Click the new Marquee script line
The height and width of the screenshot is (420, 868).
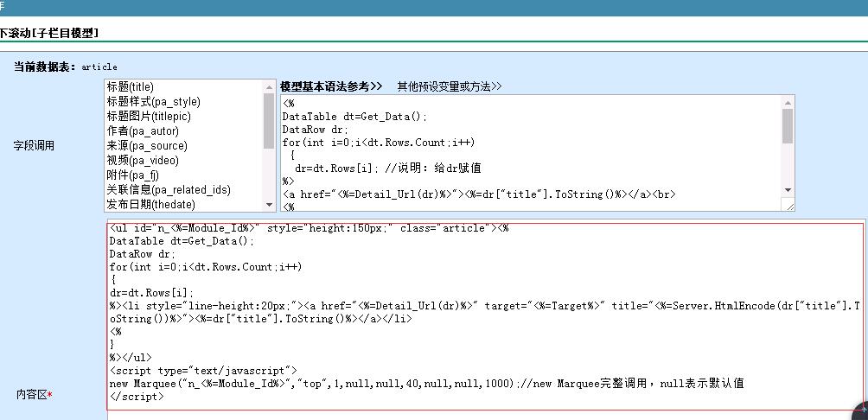click(426, 384)
